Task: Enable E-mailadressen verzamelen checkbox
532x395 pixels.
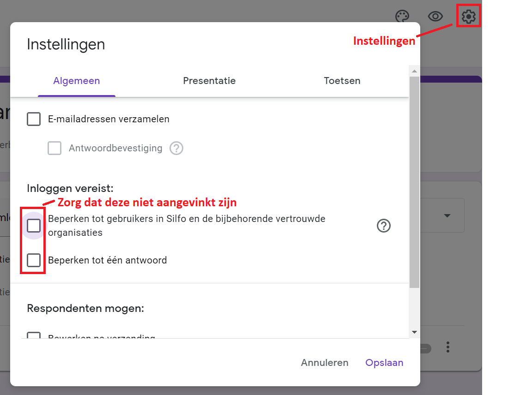Action: [34, 119]
